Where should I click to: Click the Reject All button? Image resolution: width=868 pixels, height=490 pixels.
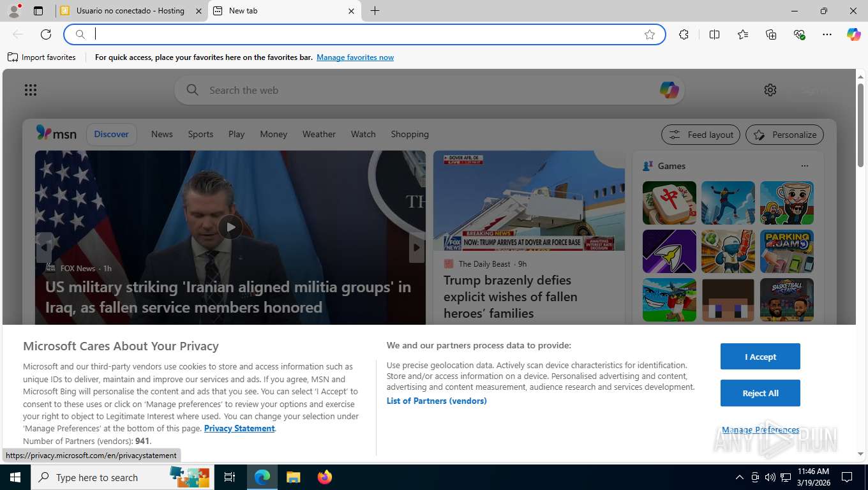(760, 393)
